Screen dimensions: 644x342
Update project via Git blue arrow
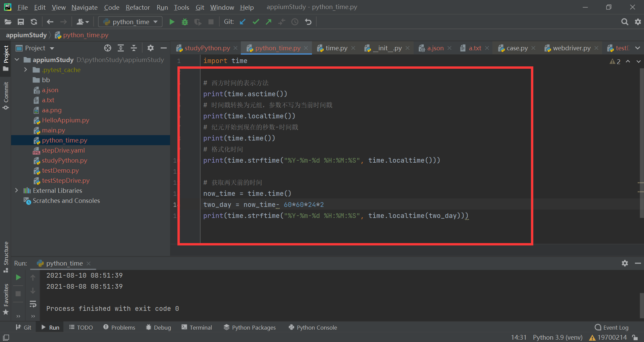[x=243, y=22]
